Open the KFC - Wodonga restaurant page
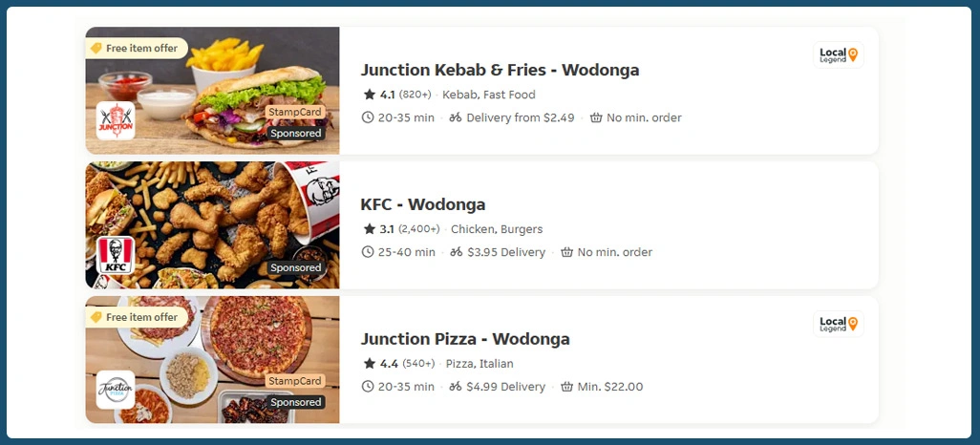 pyautogui.click(x=422, y=204)
